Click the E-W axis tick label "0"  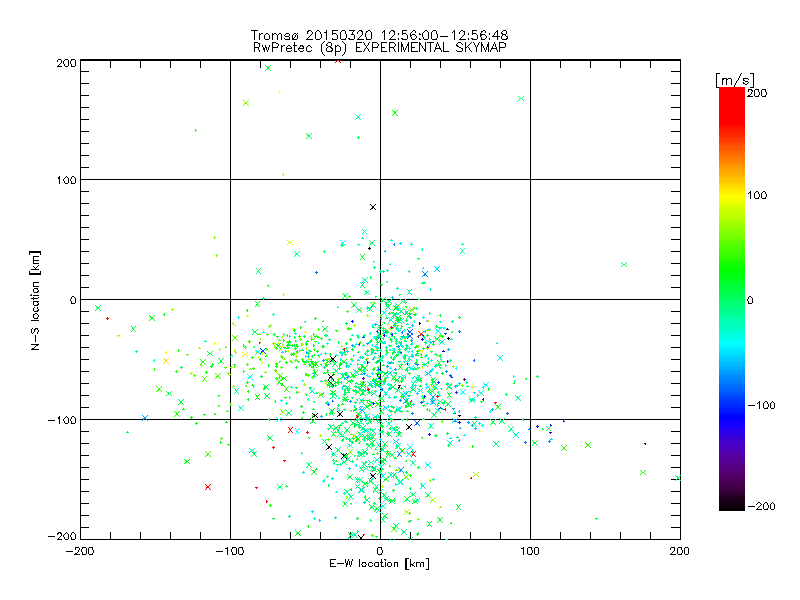(x=380, y=551)
